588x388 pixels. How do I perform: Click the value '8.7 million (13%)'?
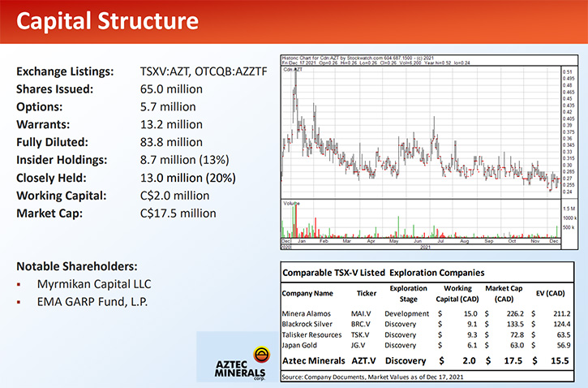click(x=184, y=160)
